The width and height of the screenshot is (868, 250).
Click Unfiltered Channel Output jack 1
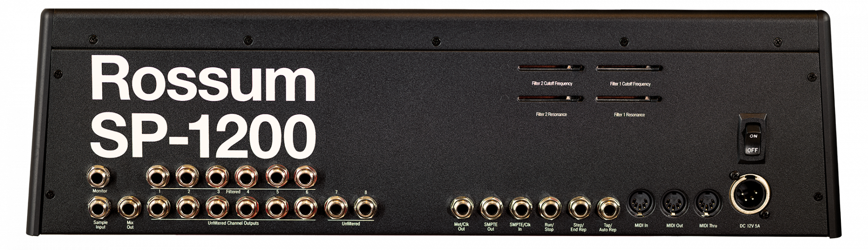click(158, 208)
